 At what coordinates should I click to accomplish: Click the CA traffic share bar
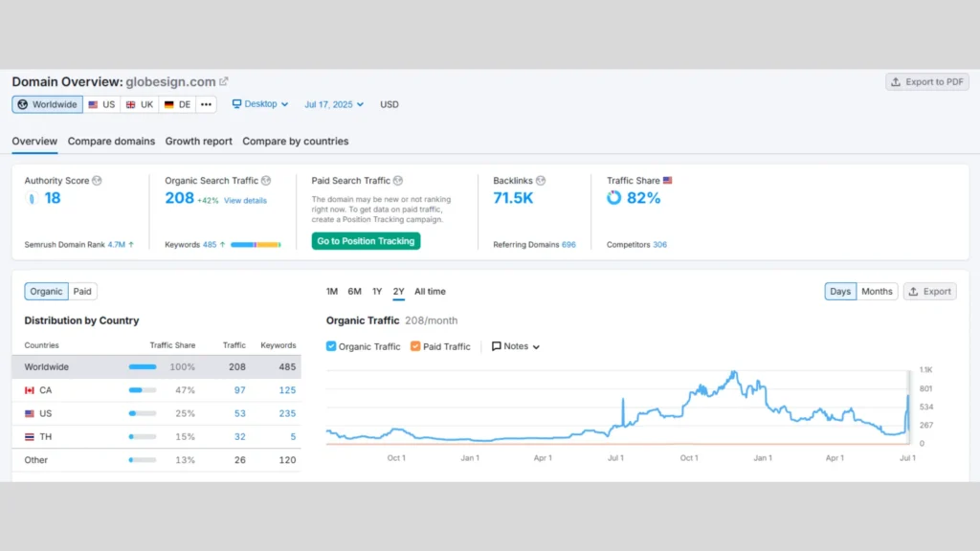coord(143,390)
